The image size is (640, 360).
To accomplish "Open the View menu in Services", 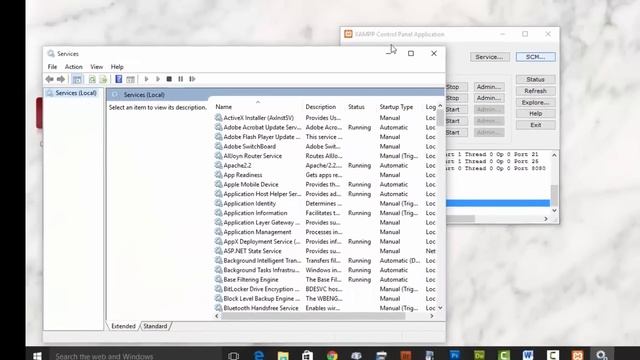I will pos(96,67).
